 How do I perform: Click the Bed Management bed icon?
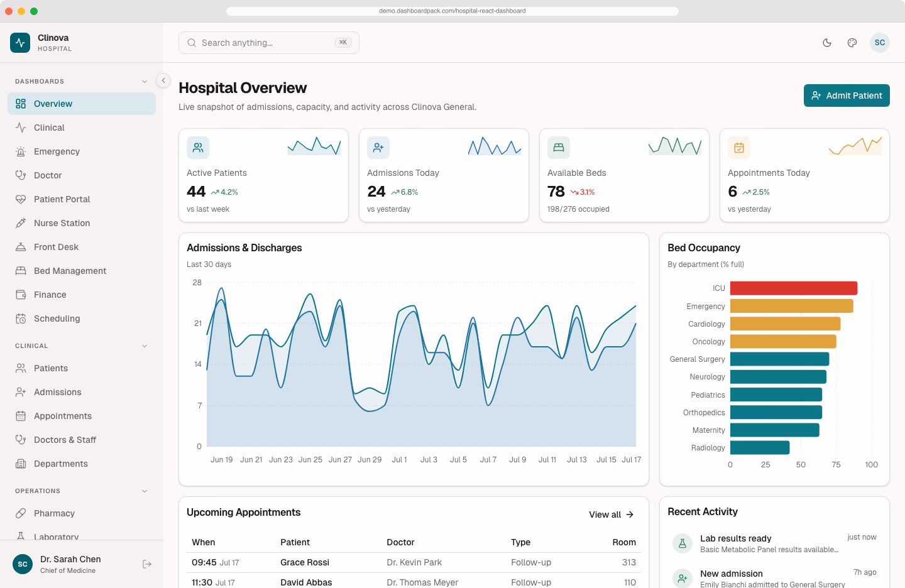pyautogui.click(x=21, y=271)
